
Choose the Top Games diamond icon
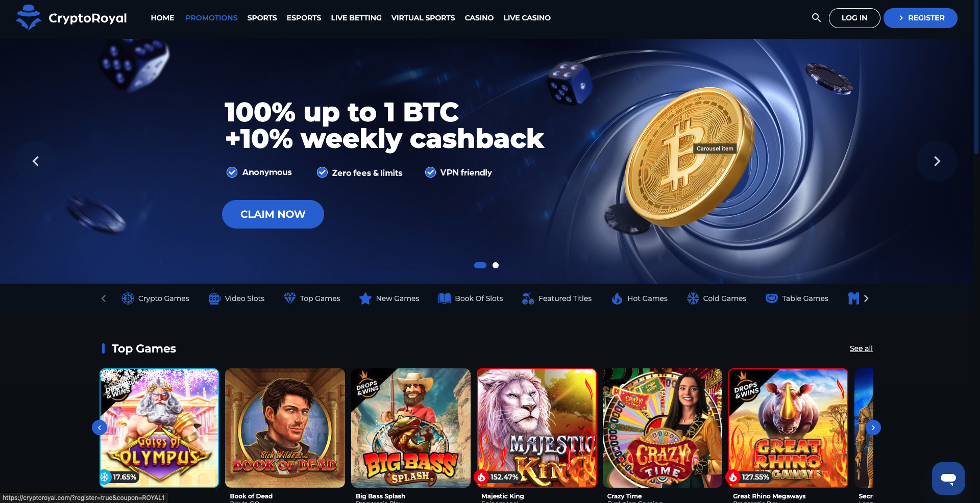click(289, 298)
